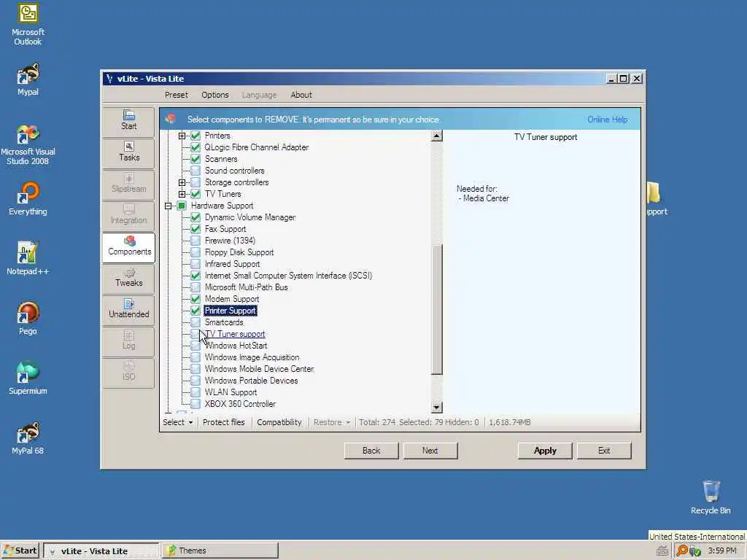The width and height of the screenshot is (747, 560).
Task: Uncheck the Printer Support checkbox
Action: (196, 311)
